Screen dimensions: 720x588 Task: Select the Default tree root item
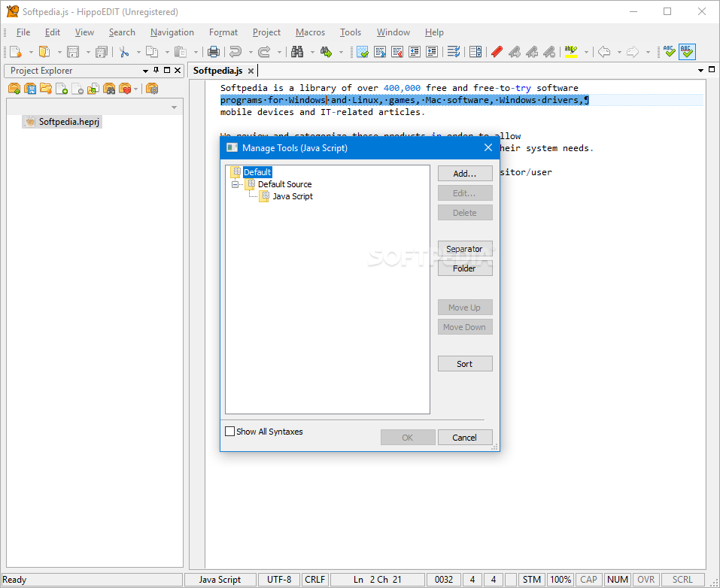[x=257, y=172]
